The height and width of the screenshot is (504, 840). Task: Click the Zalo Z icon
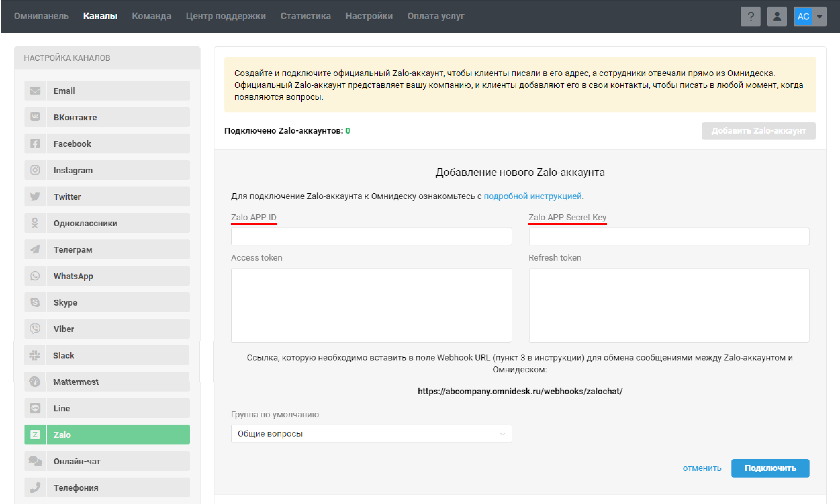click(x=35, y=435)
